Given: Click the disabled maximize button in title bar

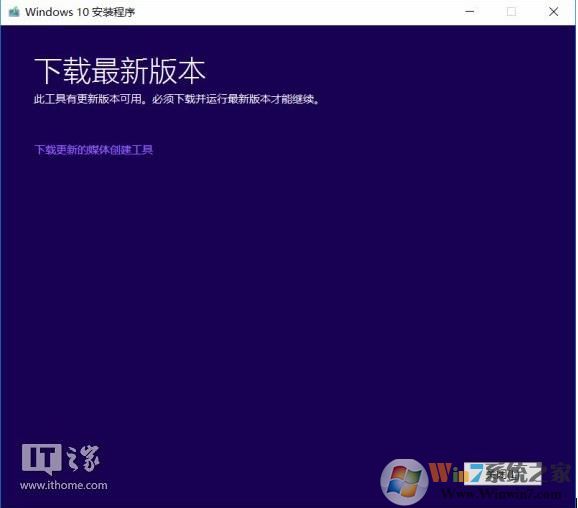Looking at the screenshot, I should point(511,12).
